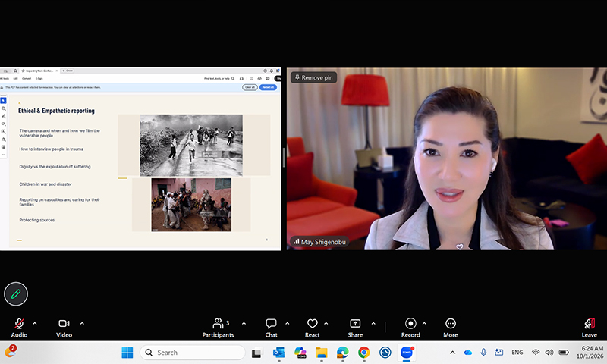Click the Create new tab button
This screenshot has width=607, height=364.
tap(68, 71)
